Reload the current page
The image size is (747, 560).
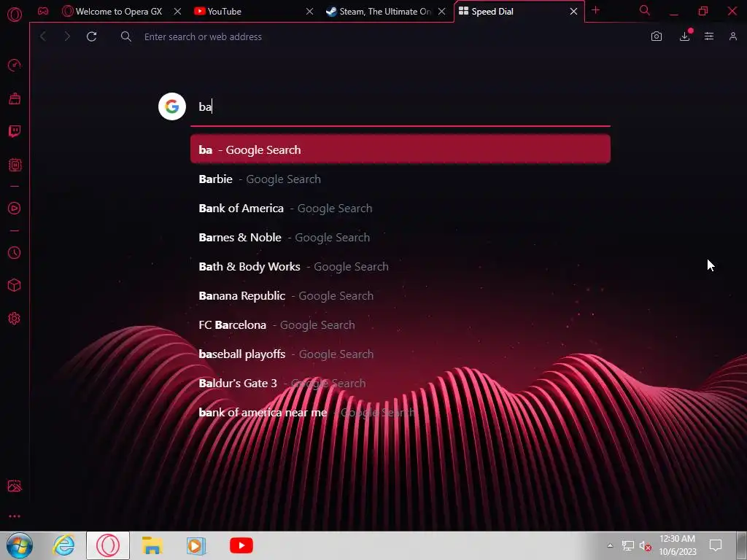[91, 36]
